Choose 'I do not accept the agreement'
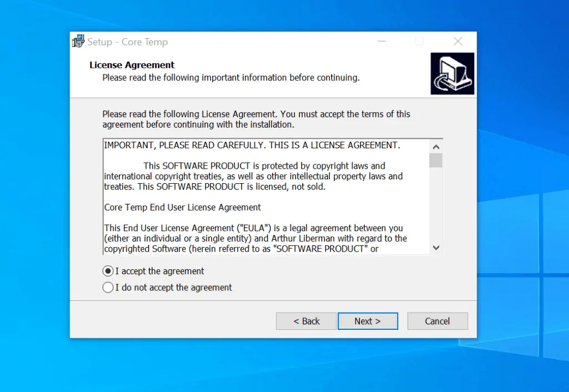The image size is (569, 392). click(108, 288)
